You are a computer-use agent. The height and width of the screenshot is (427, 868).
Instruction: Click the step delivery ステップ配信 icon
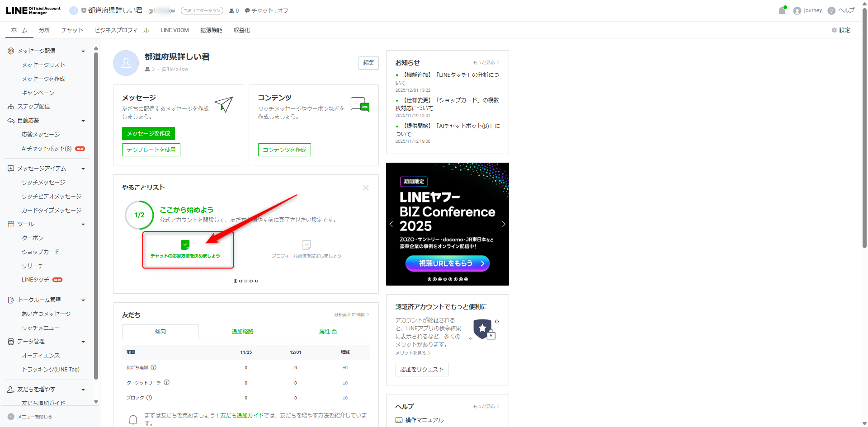[x=11, y=107]
